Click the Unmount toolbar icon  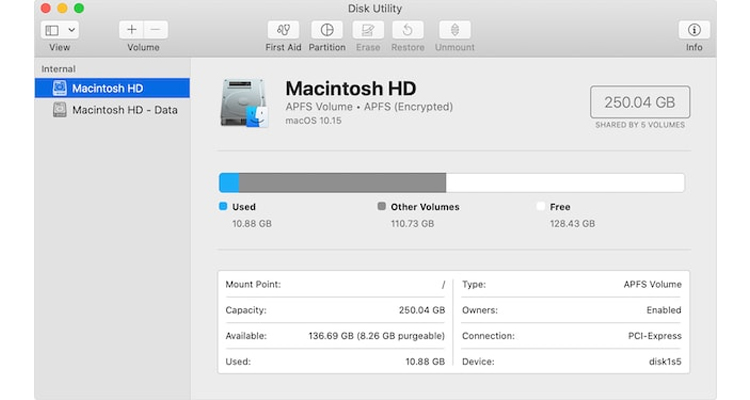point(454,30)
